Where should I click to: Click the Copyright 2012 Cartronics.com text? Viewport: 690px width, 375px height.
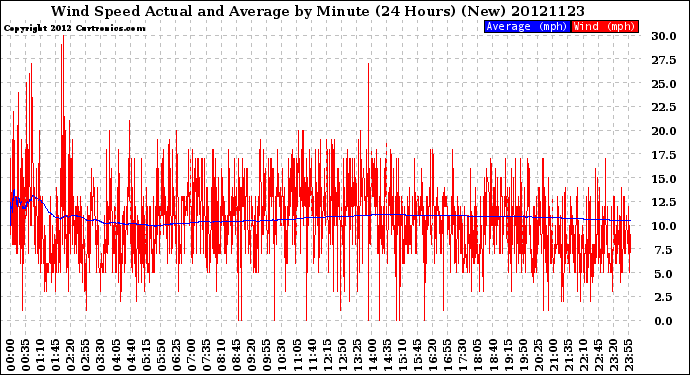pos(74,29)
